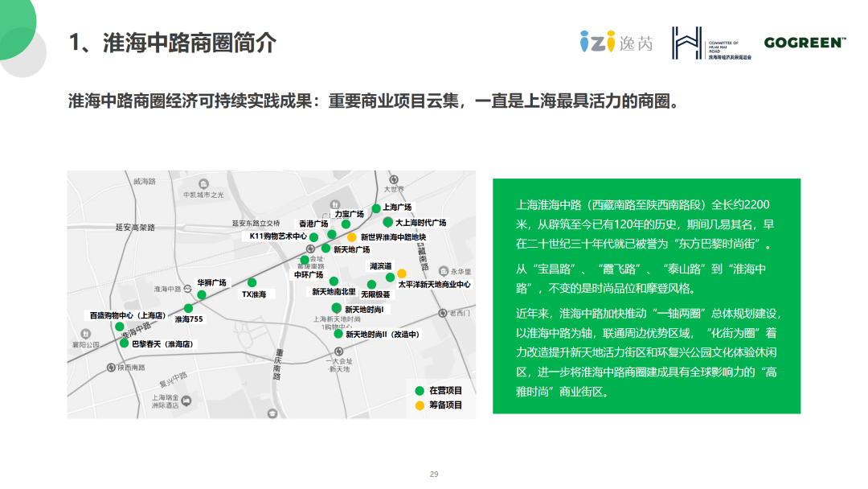The height and width of the screenshot is (489, 868).
Task: Click the subtitle starting 淮海中路商圈经济可持续实践成果
Action: click(374, 101)
